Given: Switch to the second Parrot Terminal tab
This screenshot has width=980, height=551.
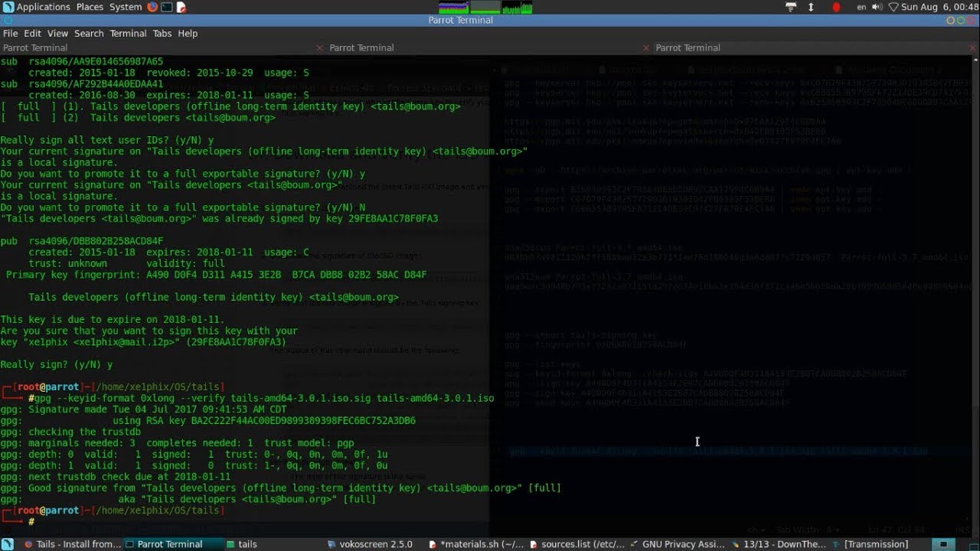Looking at the screenshot, I should [x=490, y=47].
